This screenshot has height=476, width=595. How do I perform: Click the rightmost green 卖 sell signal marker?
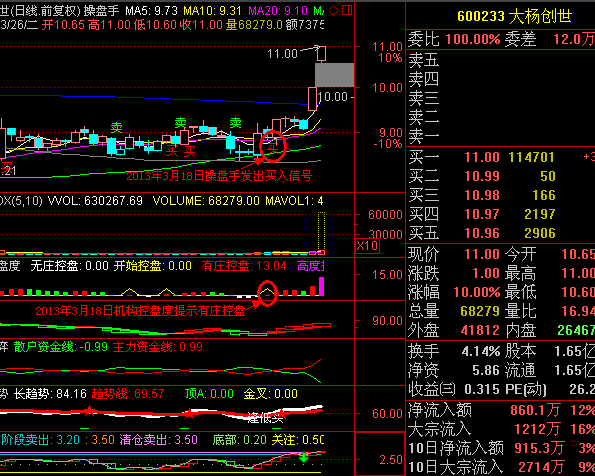click(236, 122)
